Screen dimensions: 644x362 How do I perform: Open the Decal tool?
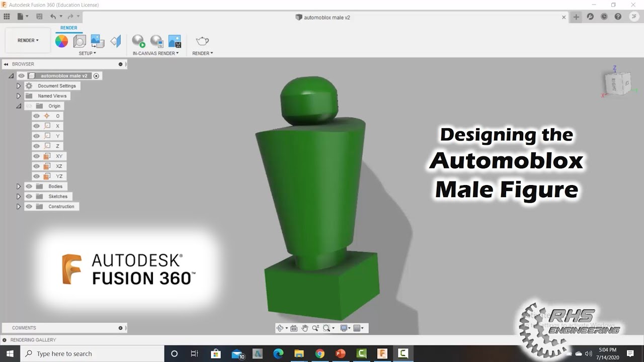point(98,41)
